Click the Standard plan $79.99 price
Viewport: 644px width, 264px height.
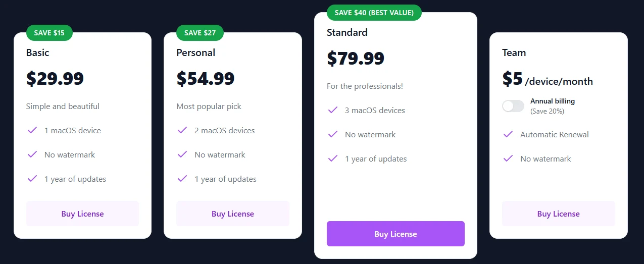click(356, 59)
